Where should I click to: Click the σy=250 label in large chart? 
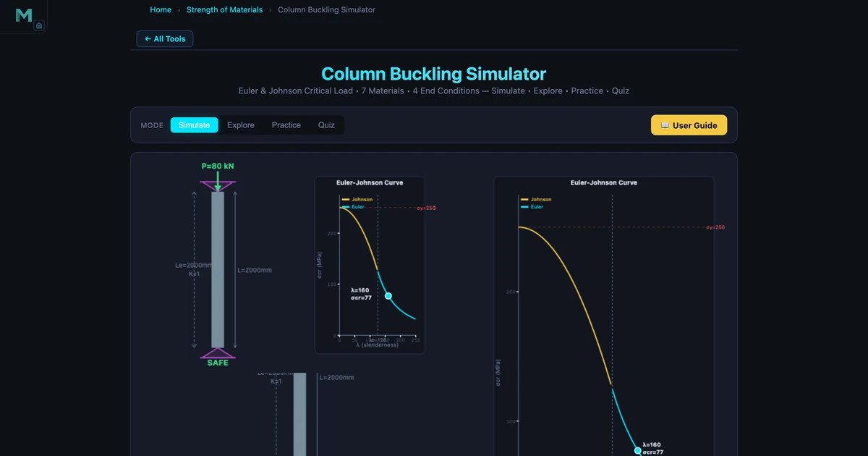pos(715,227)
